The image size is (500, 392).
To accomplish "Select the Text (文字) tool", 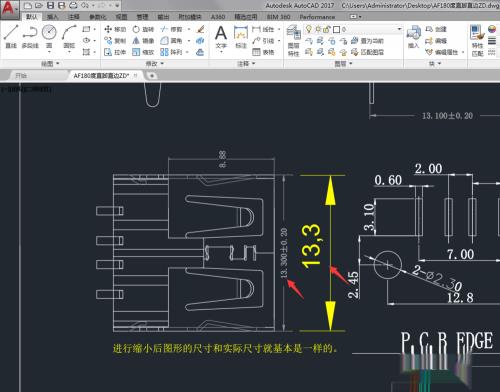I will click(221, 36).
